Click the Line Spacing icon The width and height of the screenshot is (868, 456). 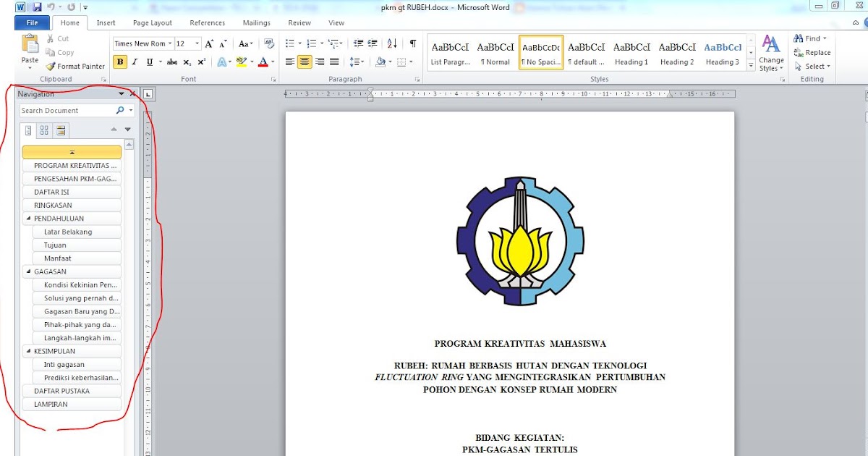[x=356, y=62]
